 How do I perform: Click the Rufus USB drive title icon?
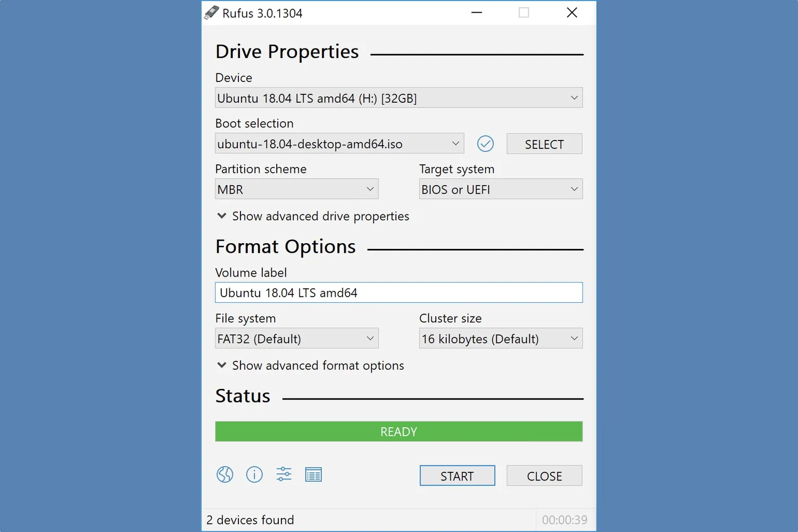click(212, 13)
